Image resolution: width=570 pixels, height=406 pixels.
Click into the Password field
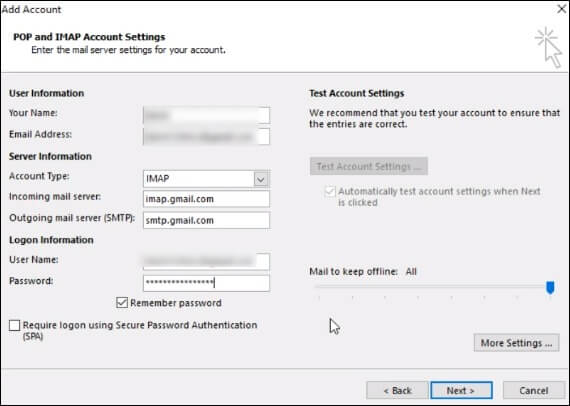pyautogui.click(x=206, y=283)
